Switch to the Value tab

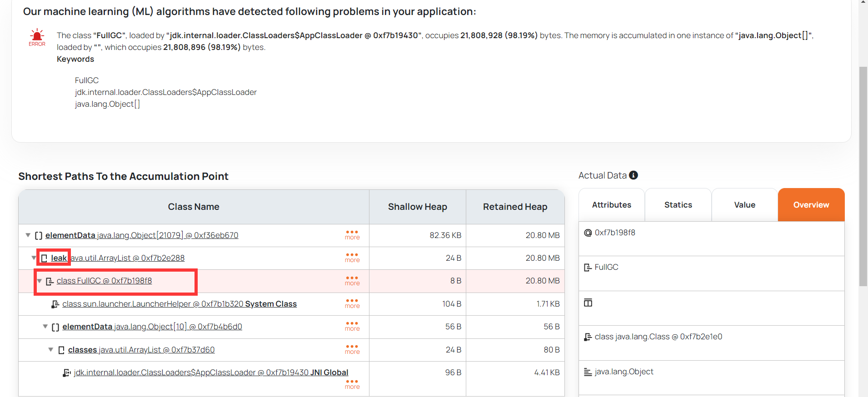pos(745,205)
